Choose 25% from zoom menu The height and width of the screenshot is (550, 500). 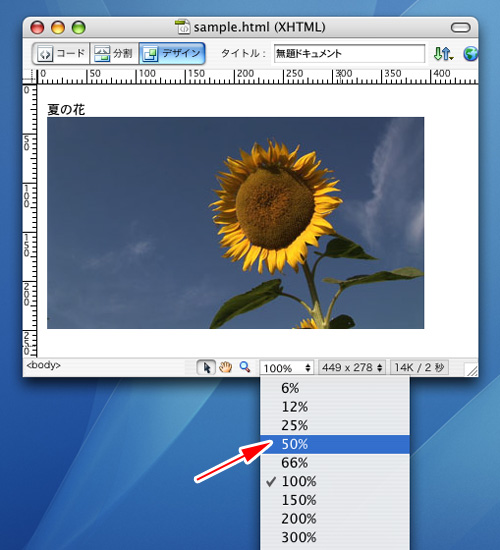pyautogui.click(x=335, y=425)
